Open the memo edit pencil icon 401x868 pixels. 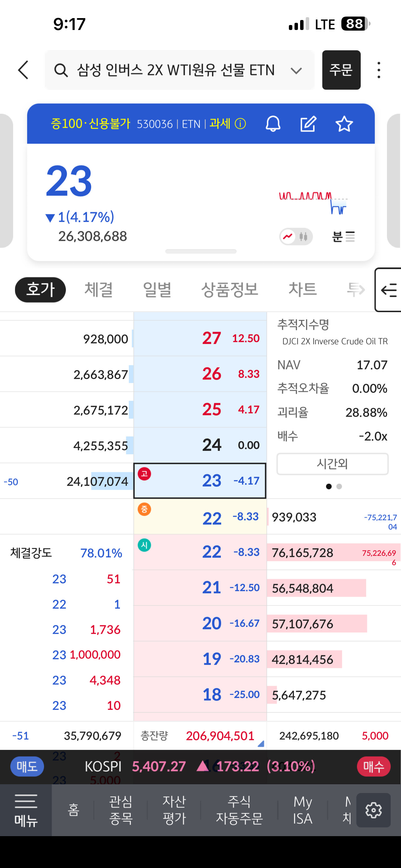tap(308, 124)
